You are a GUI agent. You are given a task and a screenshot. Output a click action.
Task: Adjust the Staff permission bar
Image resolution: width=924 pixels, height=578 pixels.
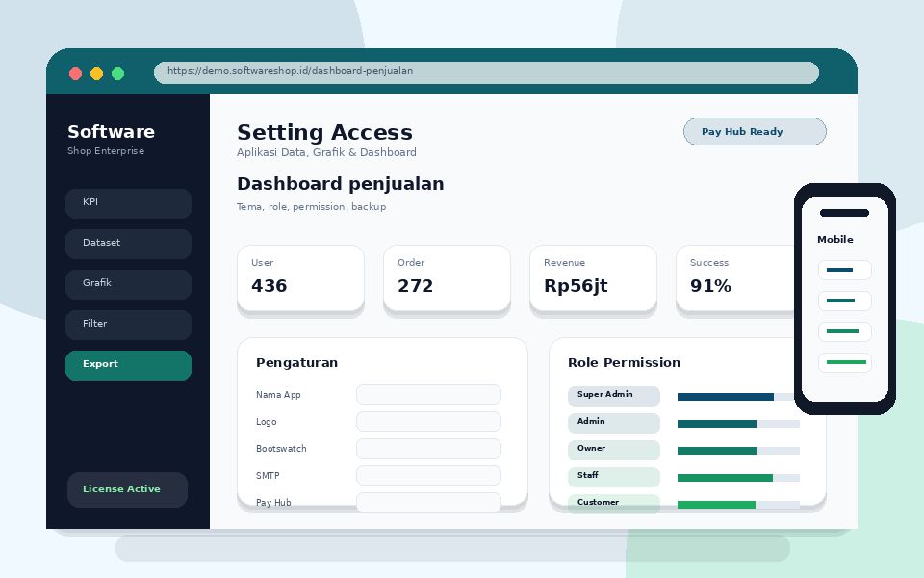738,478
